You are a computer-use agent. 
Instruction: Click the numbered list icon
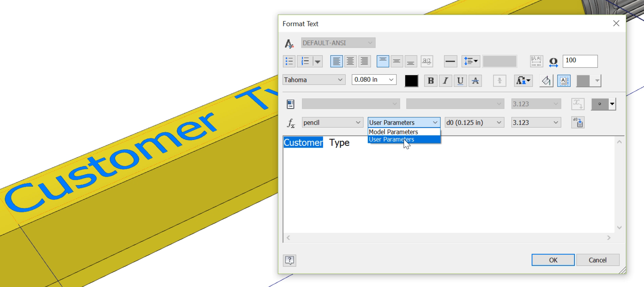(x=305, y=61)
